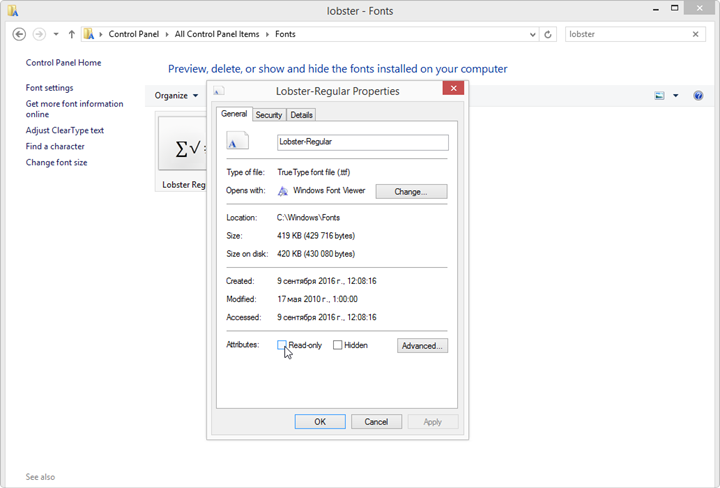Close the Lobster-Regular Properties dialog
This screenshot has width=720, height=488.
tap(454, 90)
